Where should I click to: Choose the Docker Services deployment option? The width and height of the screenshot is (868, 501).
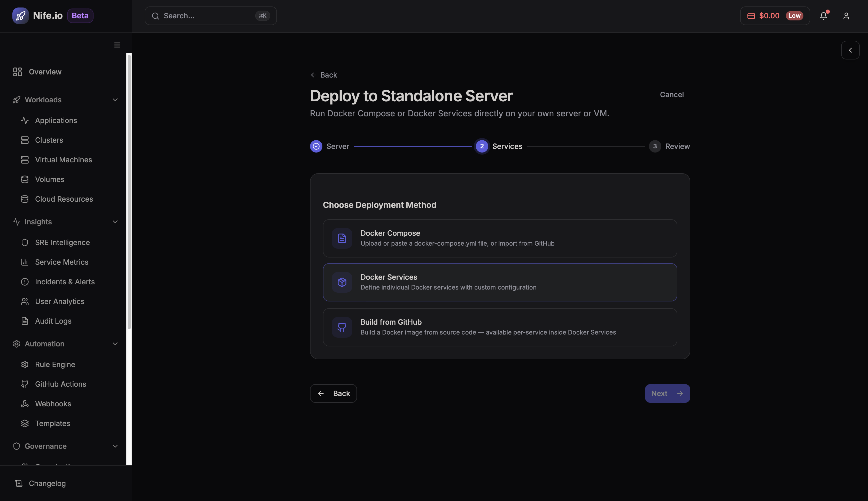pyautogui.click(x=499, y=282)
